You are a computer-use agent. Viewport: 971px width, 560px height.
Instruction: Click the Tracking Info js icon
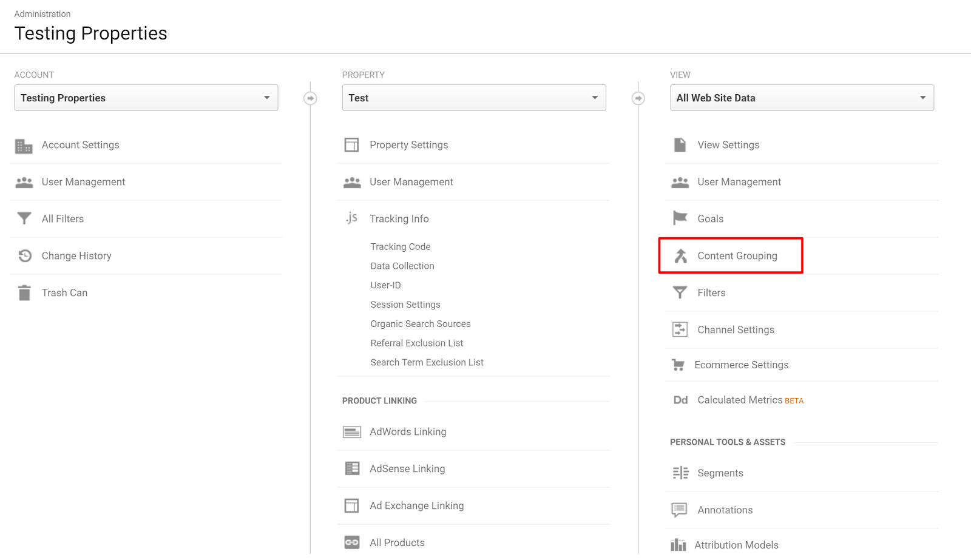point(352,218)
